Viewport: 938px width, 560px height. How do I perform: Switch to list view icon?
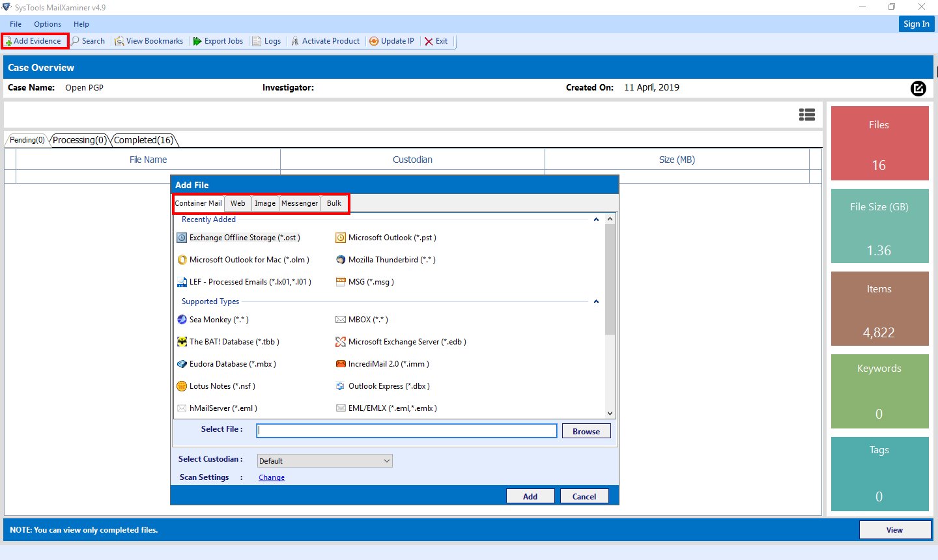(807, 115)
